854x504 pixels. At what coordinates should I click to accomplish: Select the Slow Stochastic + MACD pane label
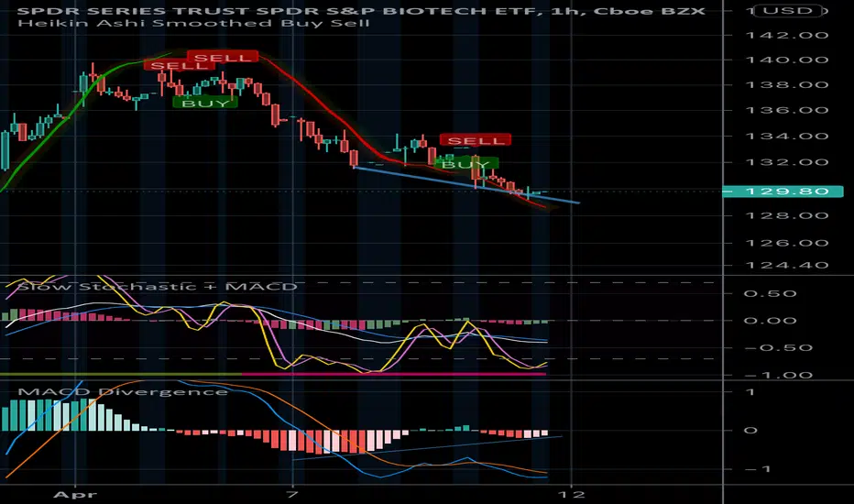click(x=158, y=287)
